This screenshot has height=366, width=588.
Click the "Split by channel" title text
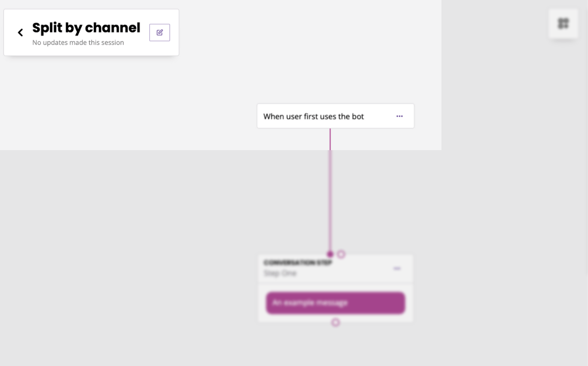[x=86, y=28]
